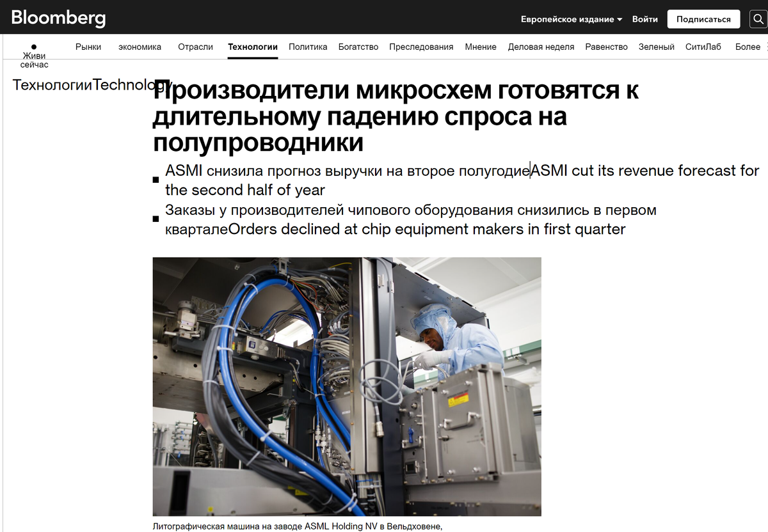
Task: Open the lithography machine article photo
Action: pyautogui.click(x=347, y=386)
